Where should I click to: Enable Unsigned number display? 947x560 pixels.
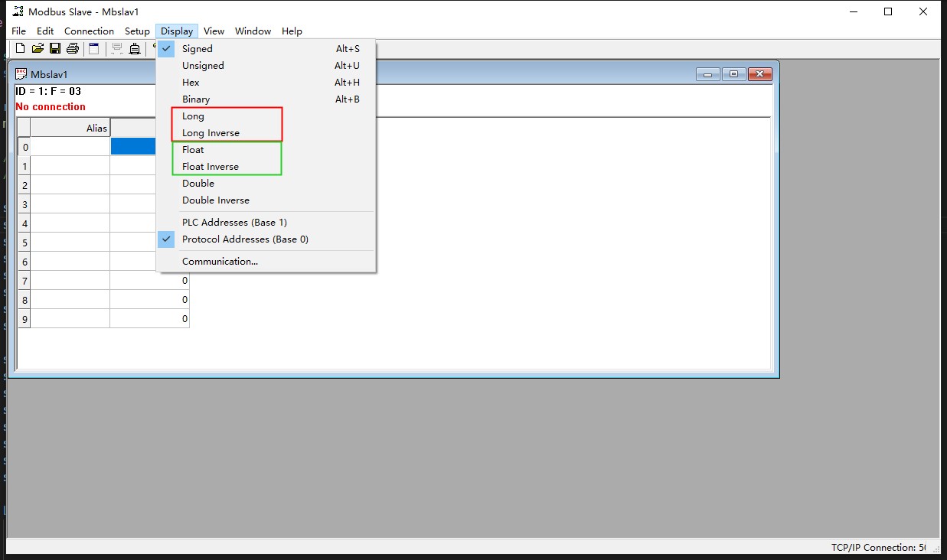tap(203, 65)
